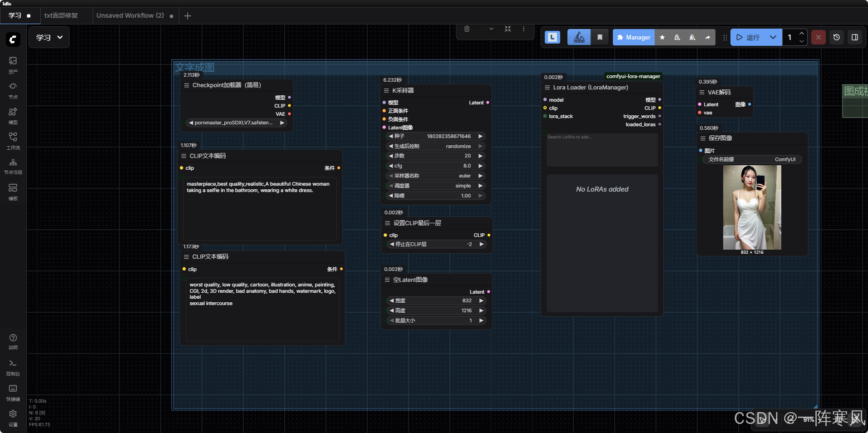
Task: Add a new workflow tab
Action: pos(187,16)
